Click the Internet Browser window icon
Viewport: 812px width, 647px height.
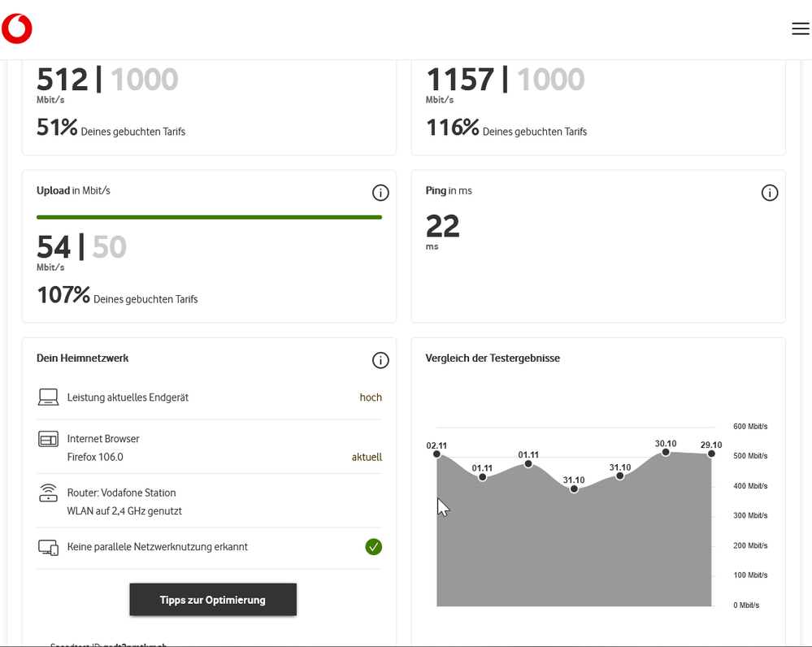(x=49, y=440)
